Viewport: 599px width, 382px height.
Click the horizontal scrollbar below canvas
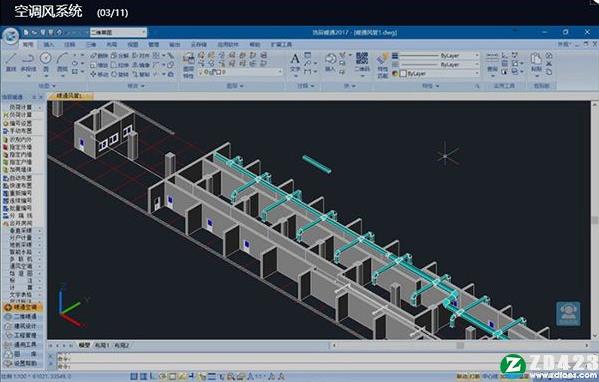pos(460,346)
